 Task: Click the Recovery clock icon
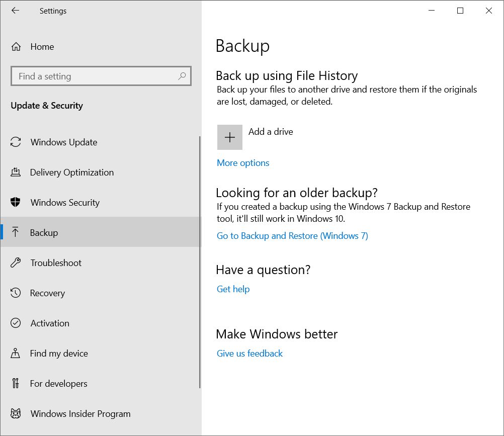(16, 293)
